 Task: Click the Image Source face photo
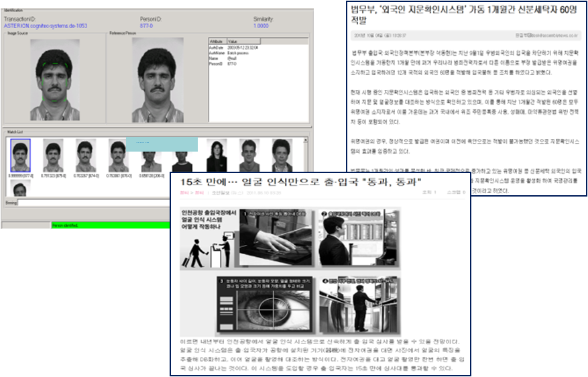pyautogui.click(x=55, y=80)
